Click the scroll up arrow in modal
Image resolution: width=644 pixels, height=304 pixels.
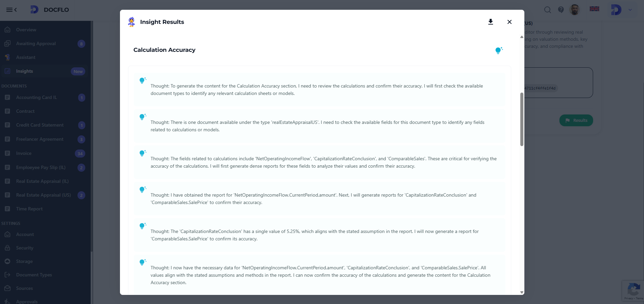coord(522,37)
